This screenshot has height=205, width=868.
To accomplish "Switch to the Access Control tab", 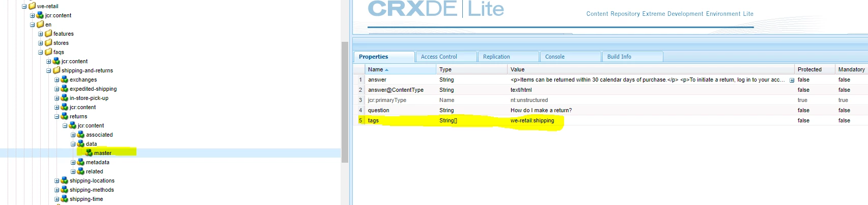I will (446, 57).
